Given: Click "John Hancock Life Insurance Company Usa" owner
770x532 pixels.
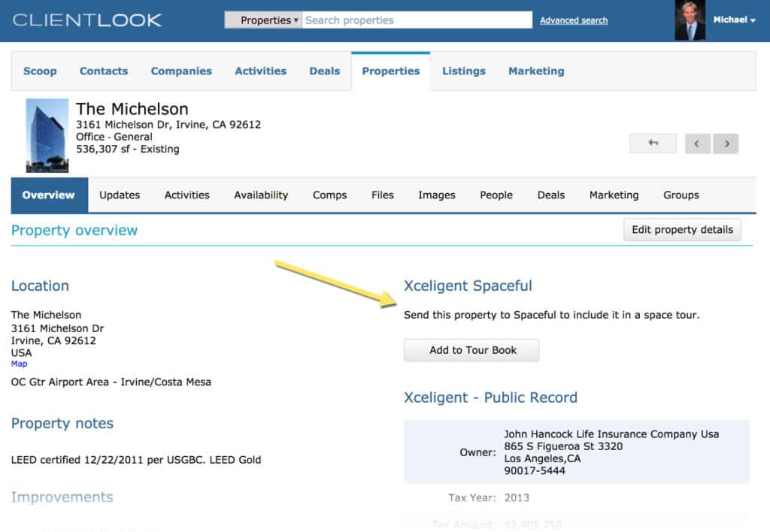Looking at the screenshot, I should [611, 434].
